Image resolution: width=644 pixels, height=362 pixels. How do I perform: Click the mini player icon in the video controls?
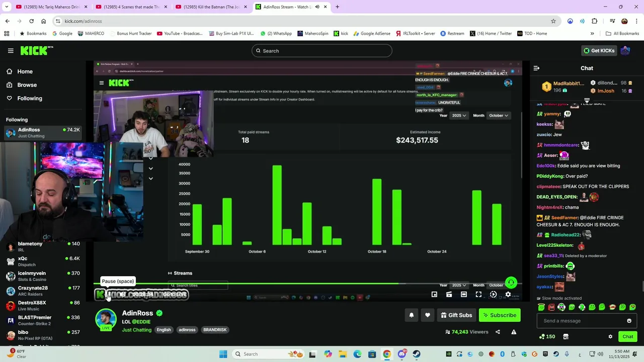(434, 295)
